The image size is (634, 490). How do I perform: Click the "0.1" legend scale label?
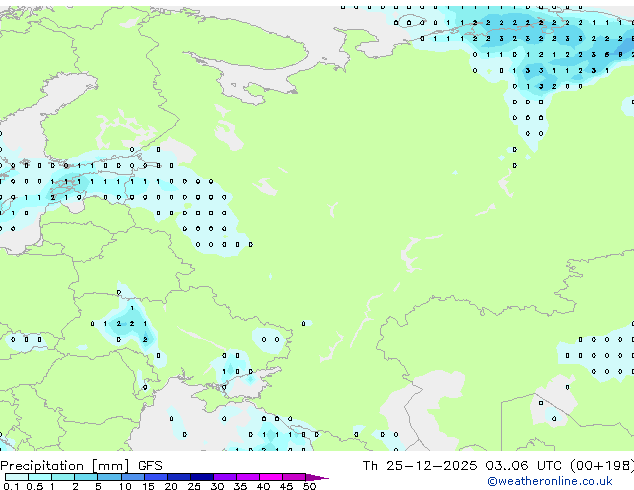click(11, 486)
